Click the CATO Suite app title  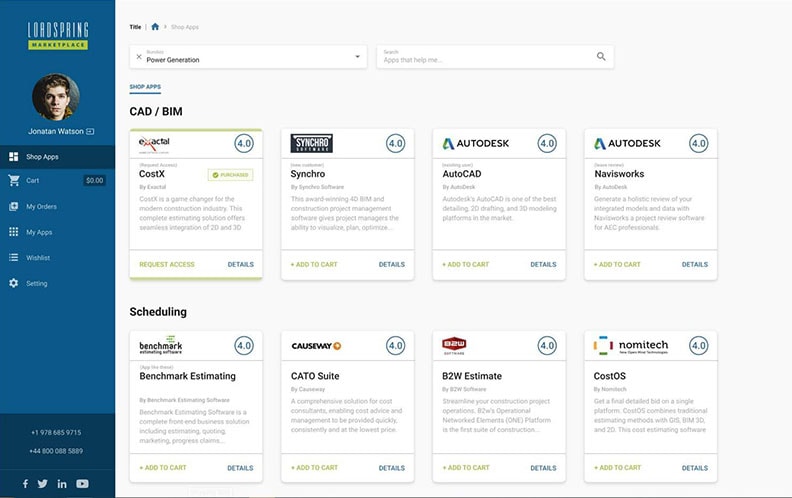point(315,376)
